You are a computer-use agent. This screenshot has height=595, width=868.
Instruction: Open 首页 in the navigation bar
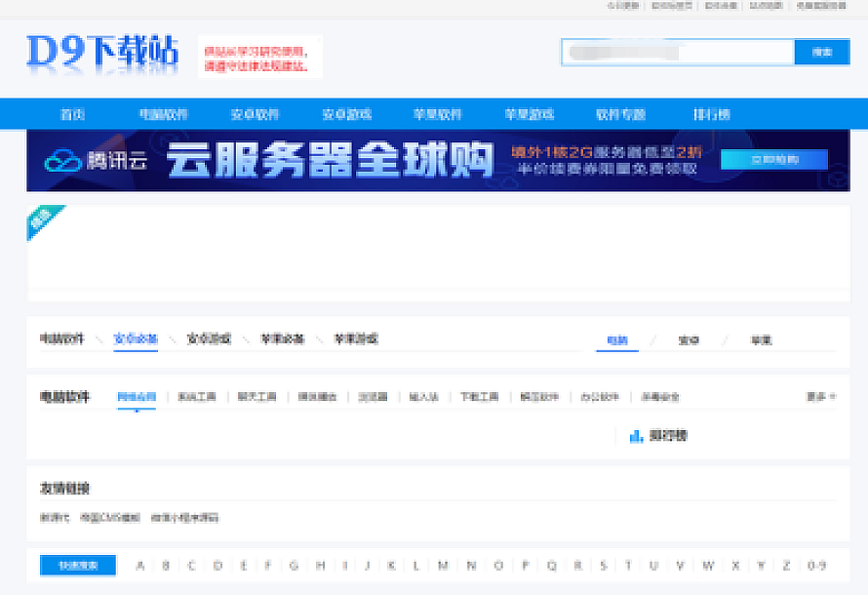click(x=72, y=114)
